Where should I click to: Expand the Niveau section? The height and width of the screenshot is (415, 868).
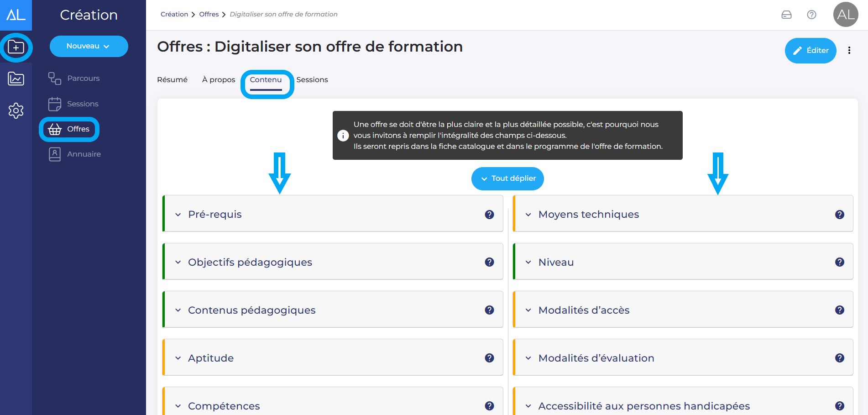click(x=555, y=263)
